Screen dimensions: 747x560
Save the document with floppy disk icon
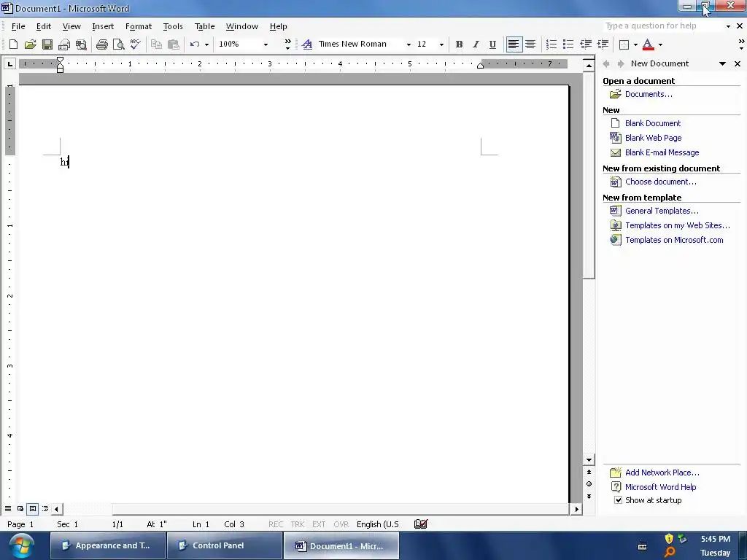click(x=47, y=44)
